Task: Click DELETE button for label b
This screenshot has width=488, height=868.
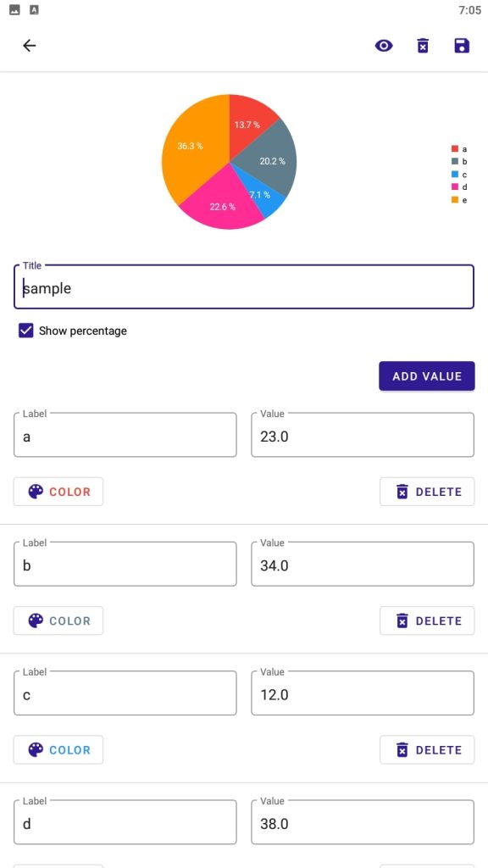Action: click(427, 620)
